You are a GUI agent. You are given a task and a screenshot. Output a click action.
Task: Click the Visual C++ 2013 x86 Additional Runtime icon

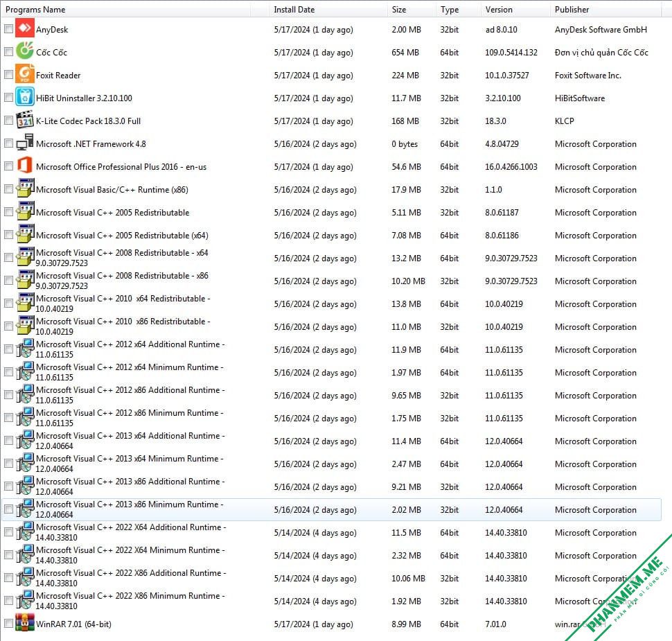tap(25, 485)
